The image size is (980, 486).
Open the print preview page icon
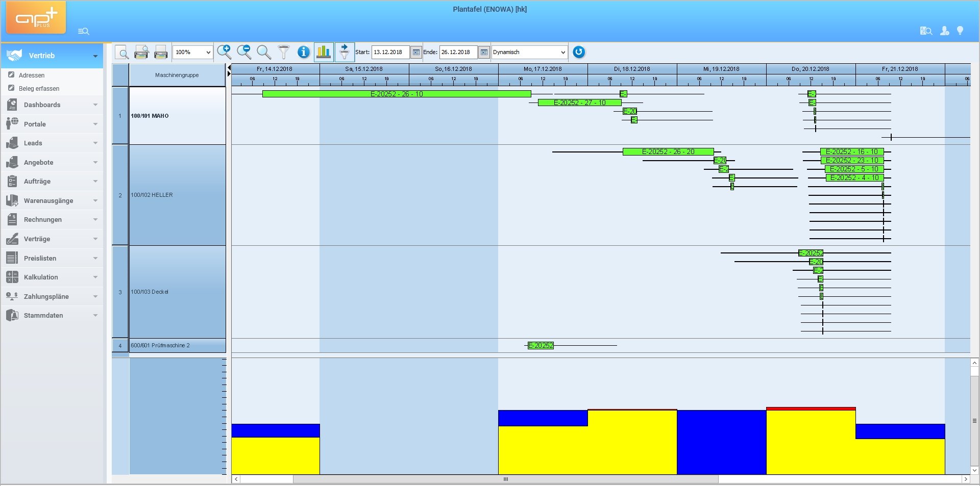point(122,52)
